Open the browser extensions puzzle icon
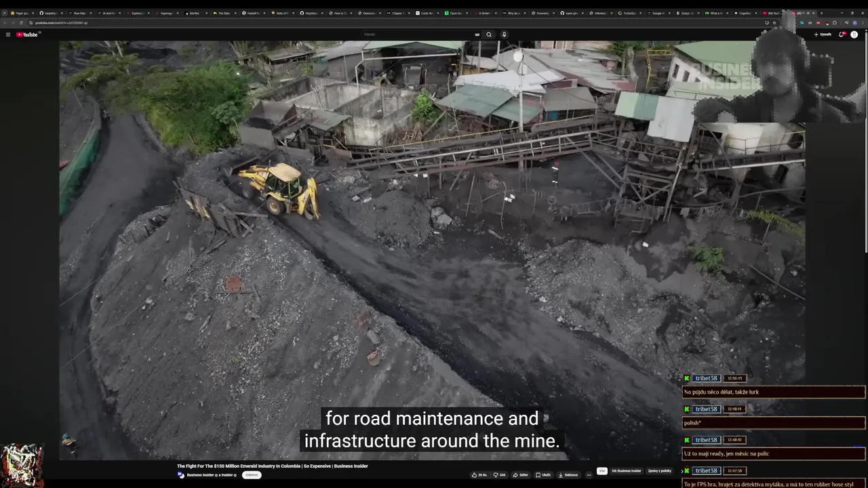This screenshot has width=868, height=488. tap(834, 22)
